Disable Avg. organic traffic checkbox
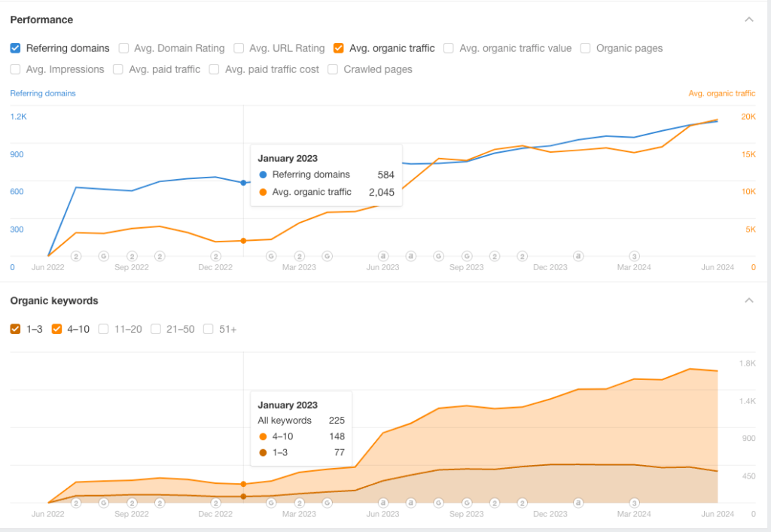The image size is (771, 532). (339, 48)
